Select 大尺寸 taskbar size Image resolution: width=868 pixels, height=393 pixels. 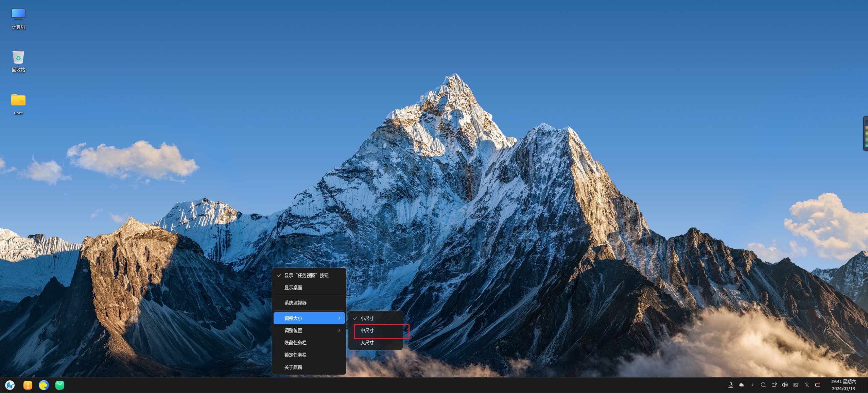[367, 343]
